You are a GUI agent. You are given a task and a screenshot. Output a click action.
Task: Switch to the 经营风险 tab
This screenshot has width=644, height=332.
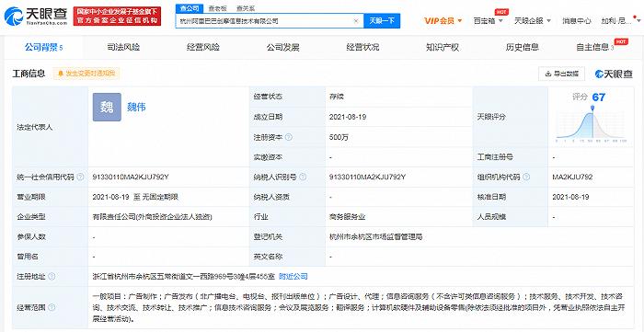(x=203, y=48)
